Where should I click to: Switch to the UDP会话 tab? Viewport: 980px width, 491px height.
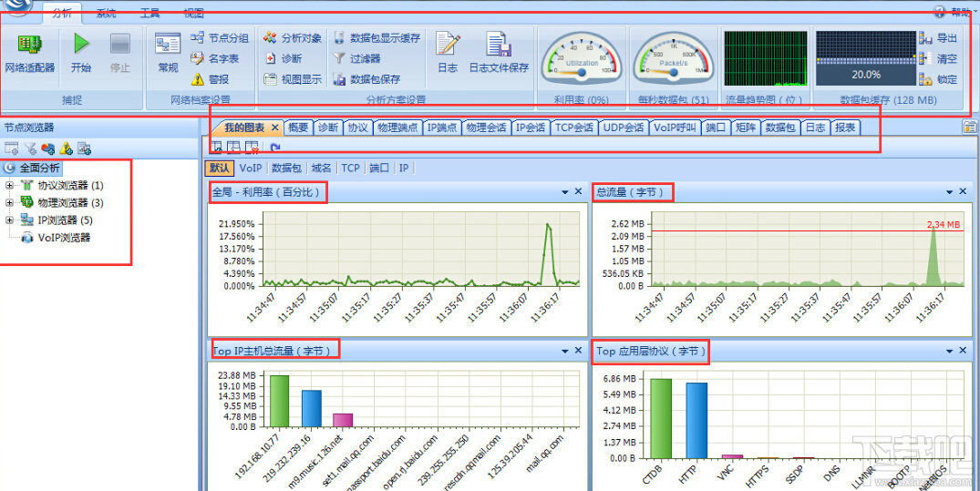tap(624, 128)
